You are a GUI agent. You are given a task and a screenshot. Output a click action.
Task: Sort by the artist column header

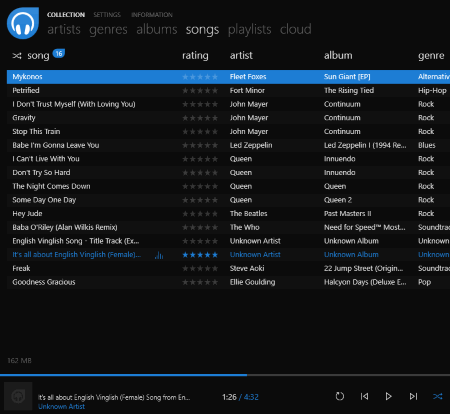coord(241,55)
